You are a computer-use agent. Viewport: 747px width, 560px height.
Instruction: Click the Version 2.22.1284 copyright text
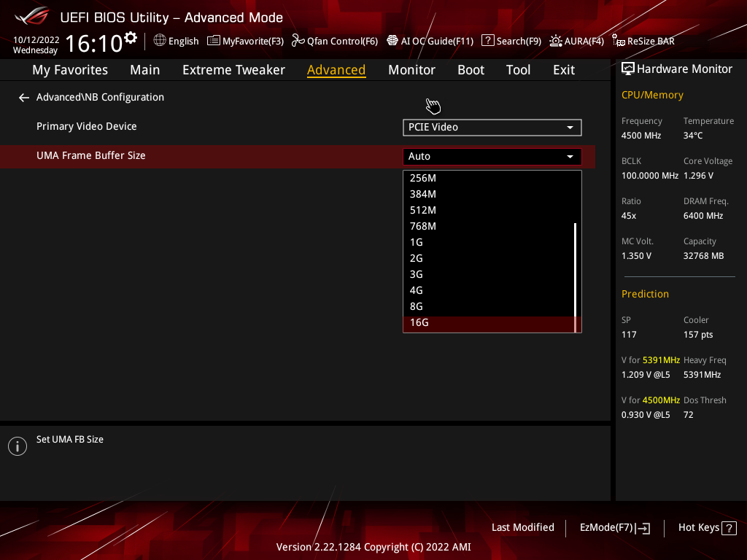(373, 547)
